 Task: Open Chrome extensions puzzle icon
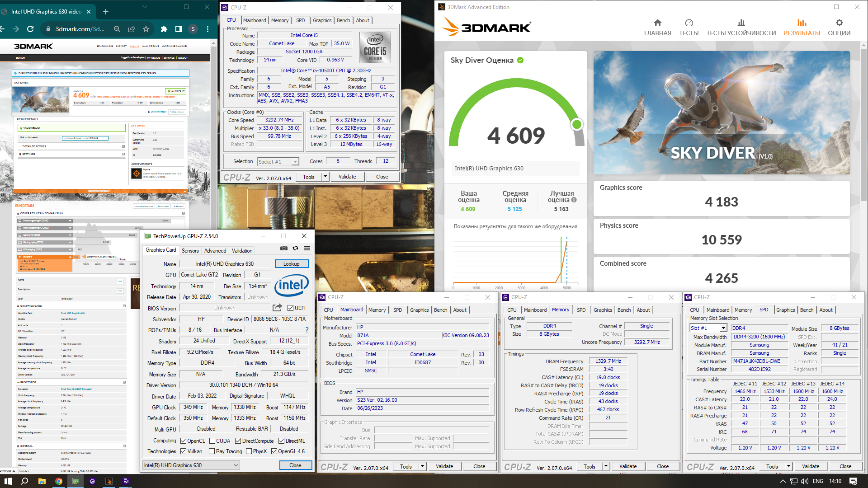[164, 29]
